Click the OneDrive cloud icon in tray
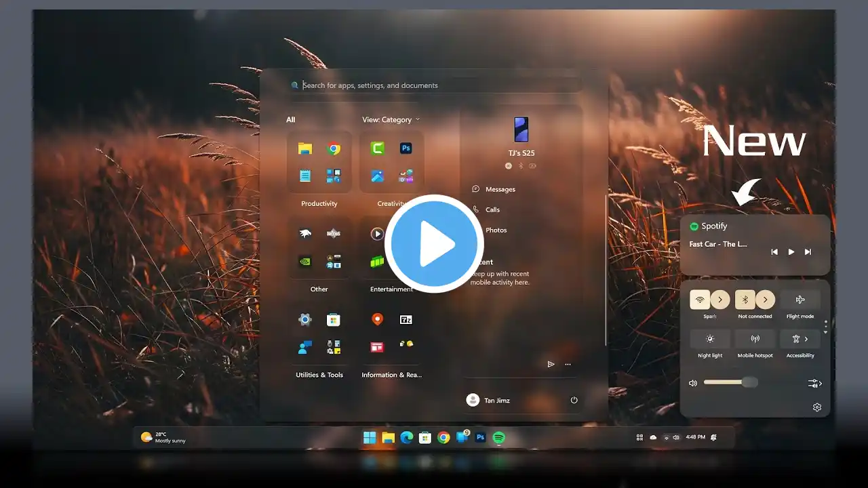 653,438
